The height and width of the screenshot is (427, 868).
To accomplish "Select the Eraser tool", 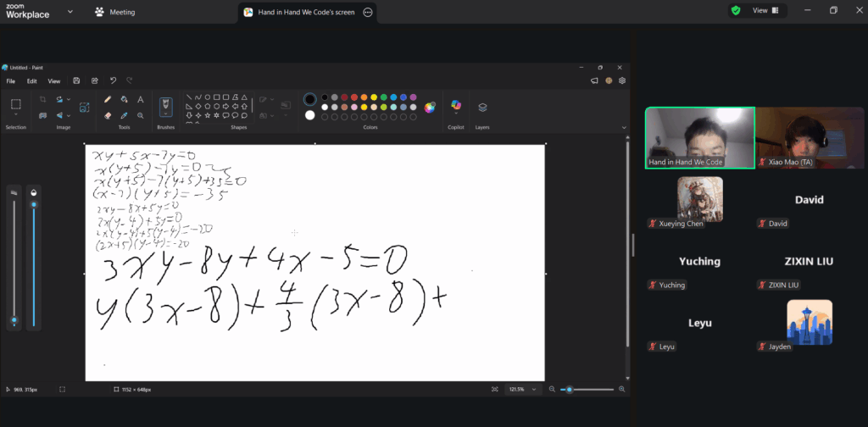I will 108,115.
